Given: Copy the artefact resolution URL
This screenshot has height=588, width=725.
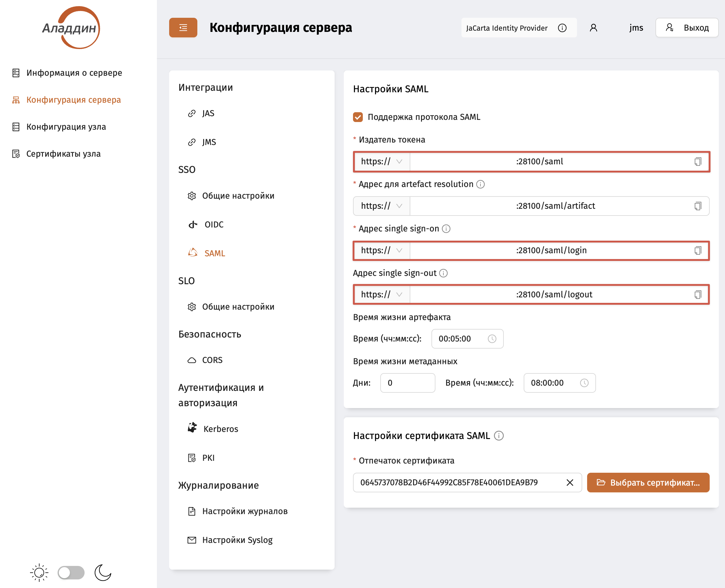Looking at the screenshot, I should [698, 206].
